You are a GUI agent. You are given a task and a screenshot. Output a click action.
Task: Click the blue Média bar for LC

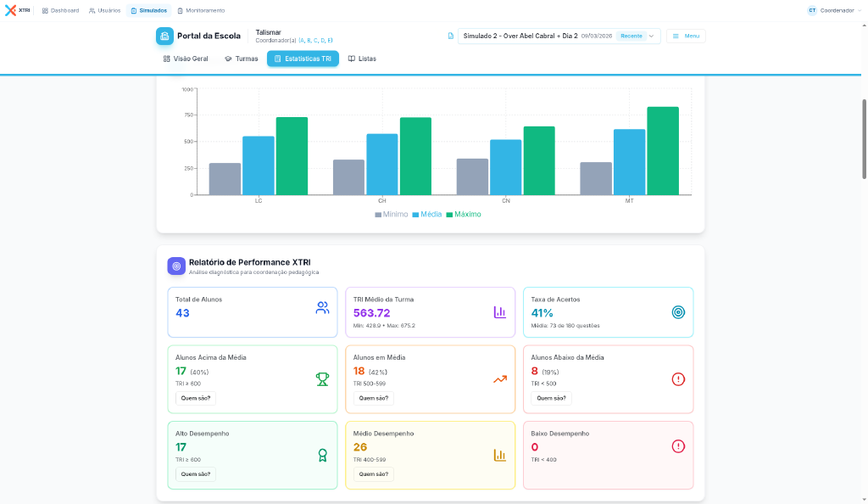pos(258,165)
